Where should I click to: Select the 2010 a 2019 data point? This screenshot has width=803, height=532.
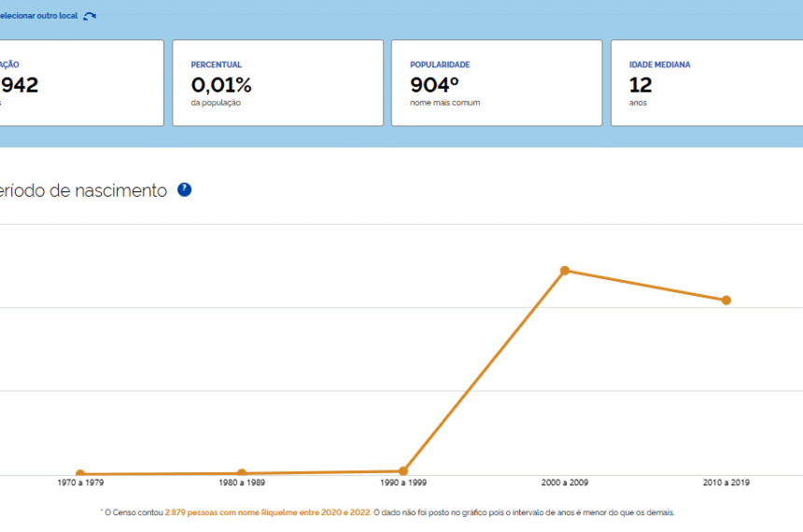pos(726,301)
